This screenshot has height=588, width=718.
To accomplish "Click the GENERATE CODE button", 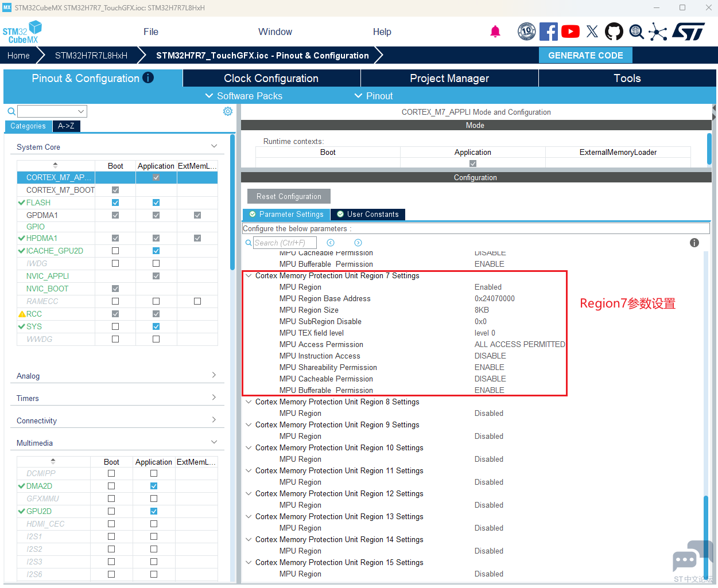I will 585,56.
